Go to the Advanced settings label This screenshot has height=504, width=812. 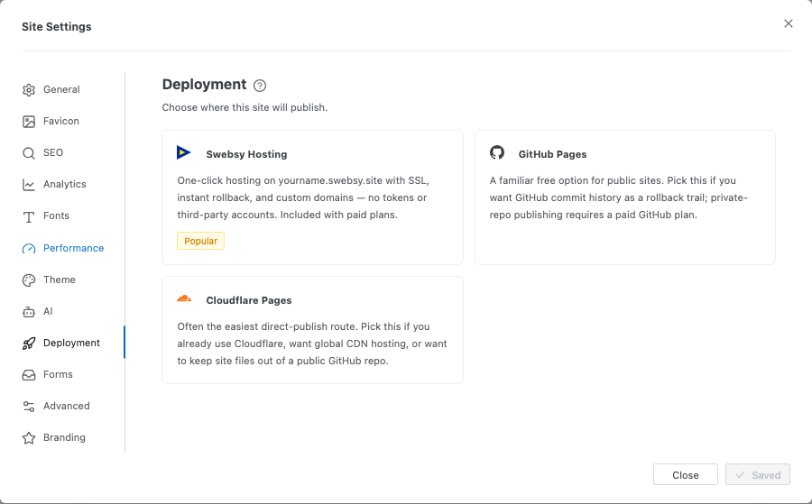pyautogui.click(x=66, y=407)
